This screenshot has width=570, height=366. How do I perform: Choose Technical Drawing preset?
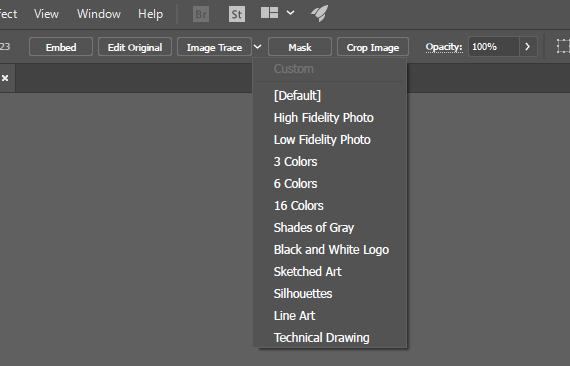(330, 338)
